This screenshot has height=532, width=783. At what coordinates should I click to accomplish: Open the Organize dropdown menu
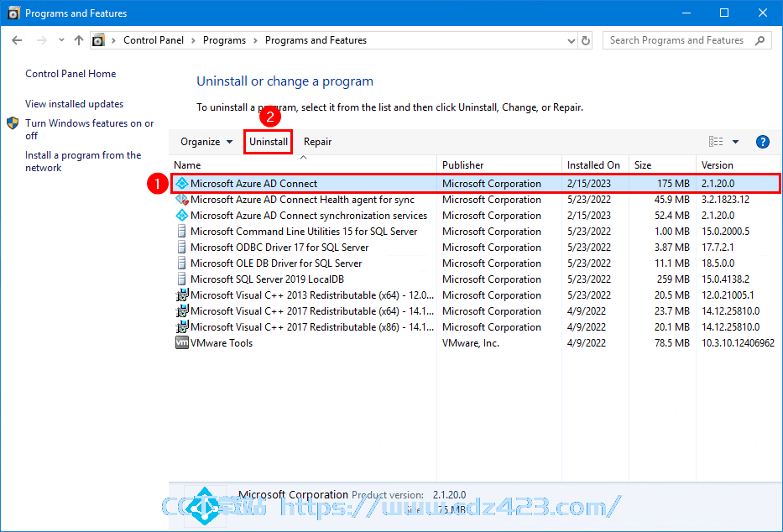coord(206,142)
